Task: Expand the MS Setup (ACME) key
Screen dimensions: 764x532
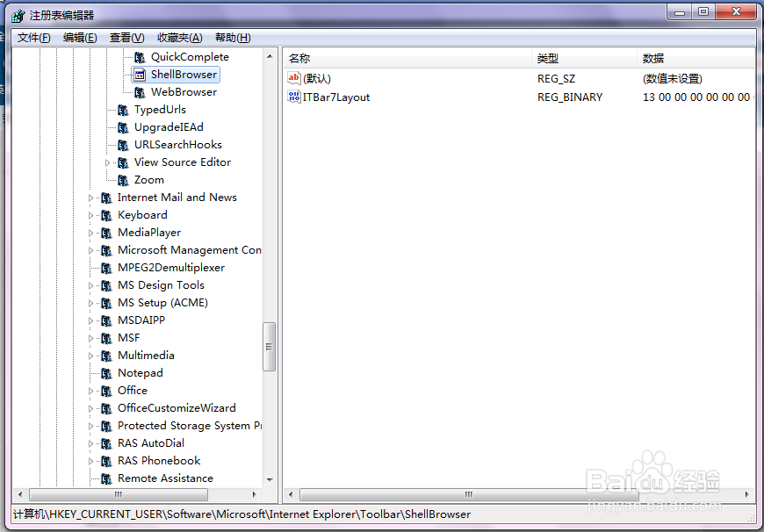Action: pyautogui.click(x=90, y=303)
